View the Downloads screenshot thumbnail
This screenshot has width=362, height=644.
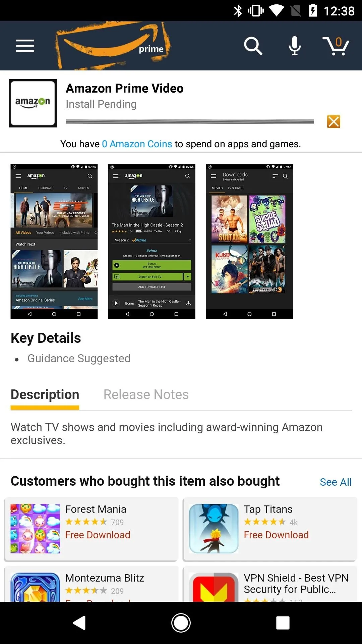point(249,241)
